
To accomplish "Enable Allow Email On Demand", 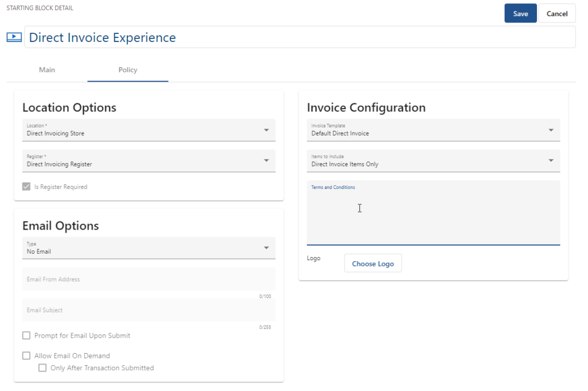I will tap(26, 355).
